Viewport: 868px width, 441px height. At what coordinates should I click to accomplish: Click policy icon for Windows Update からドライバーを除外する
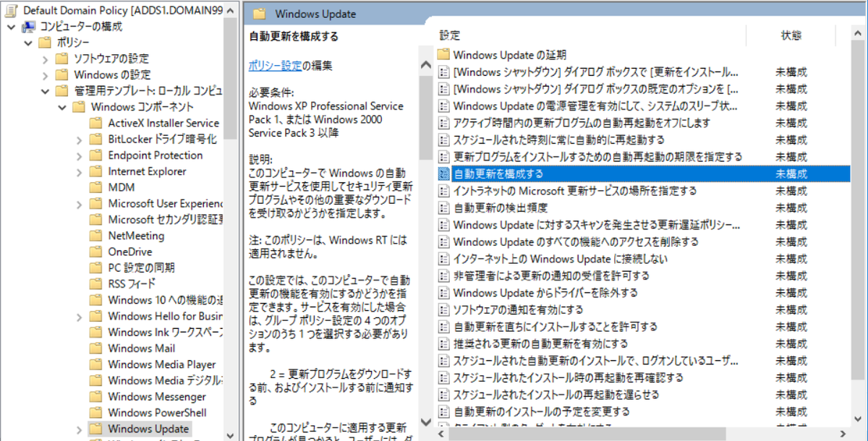(x=444, y=293)
